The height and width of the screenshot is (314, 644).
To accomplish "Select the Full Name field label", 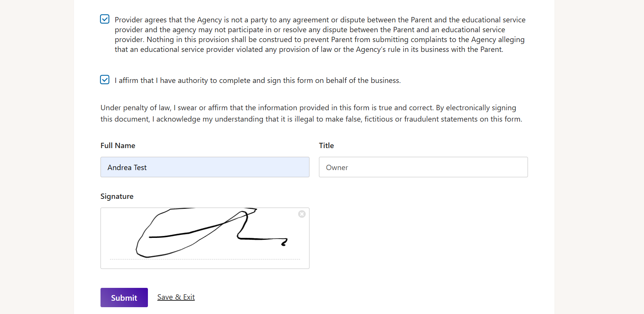I will 118,145.
